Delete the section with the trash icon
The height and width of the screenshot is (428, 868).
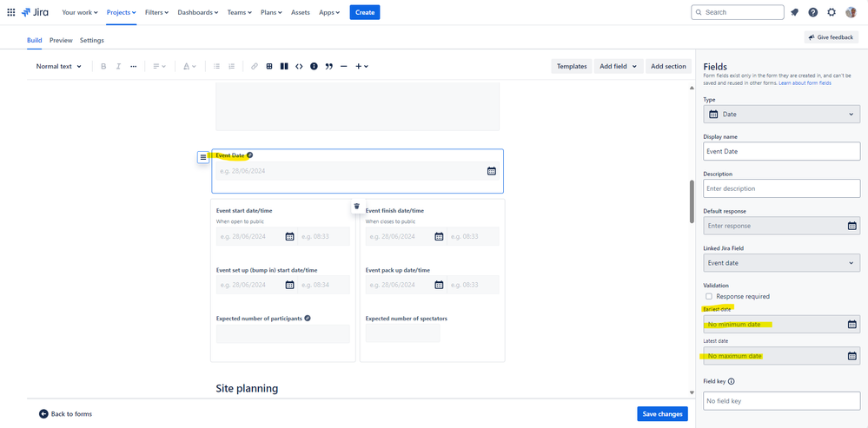(x=357, y=206)
